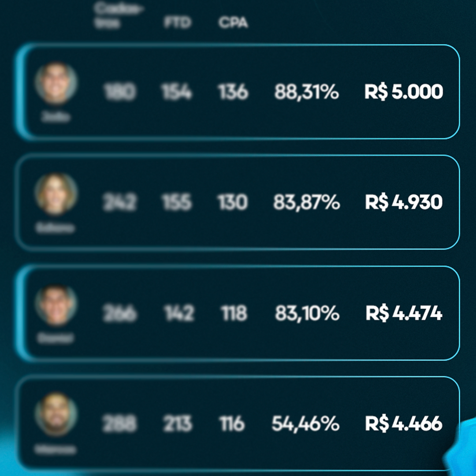Click the 83,87% conversion rate
The width and height of the screenshot is (476, 476).
tap(307, 203)
